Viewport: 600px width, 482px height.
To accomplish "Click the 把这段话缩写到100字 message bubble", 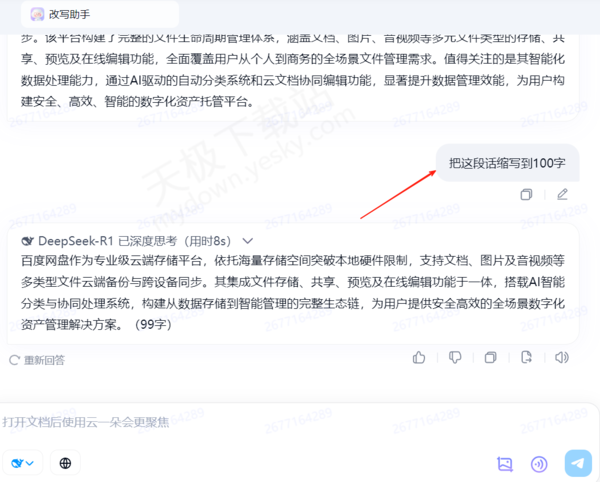I will click(507, 163).
